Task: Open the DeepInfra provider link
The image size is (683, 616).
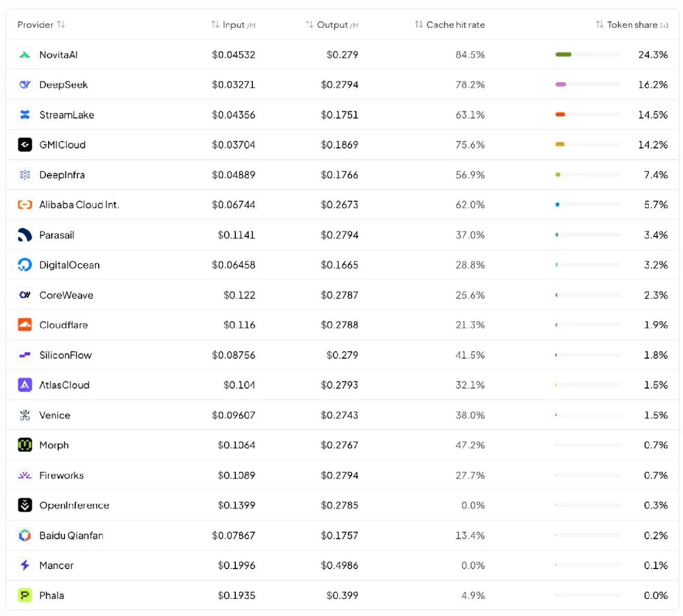Action: pyautogui.click(x=62, y=175)
